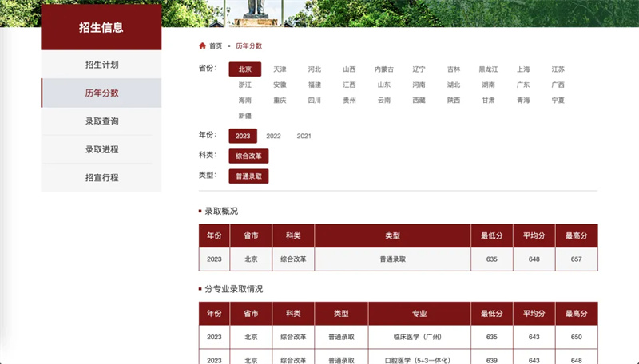This screenshot has width=639, height=364.
Task: Click the 分专业录取情况 section heading
Action: [233, 289]
